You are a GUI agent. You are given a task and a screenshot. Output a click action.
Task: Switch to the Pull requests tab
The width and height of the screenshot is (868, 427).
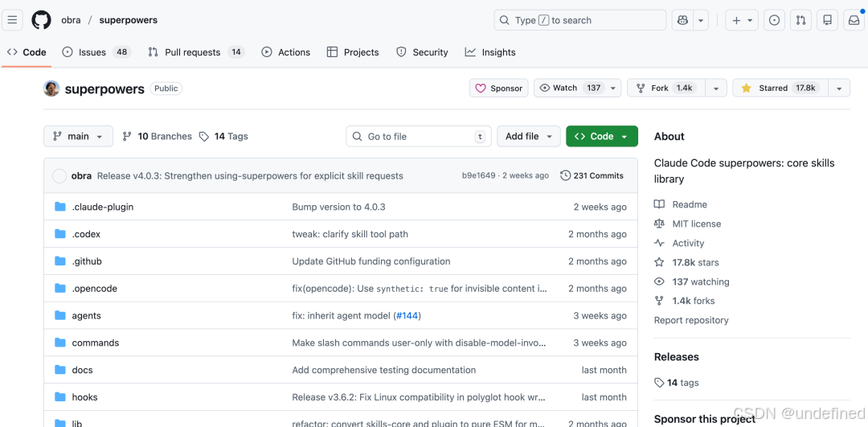[196, 52]
